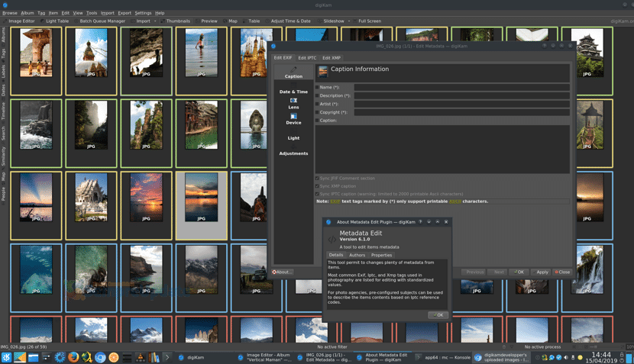Toggle Sync JFIF Comment section checkbox
The image size is (634, 364).
point(317,178)
